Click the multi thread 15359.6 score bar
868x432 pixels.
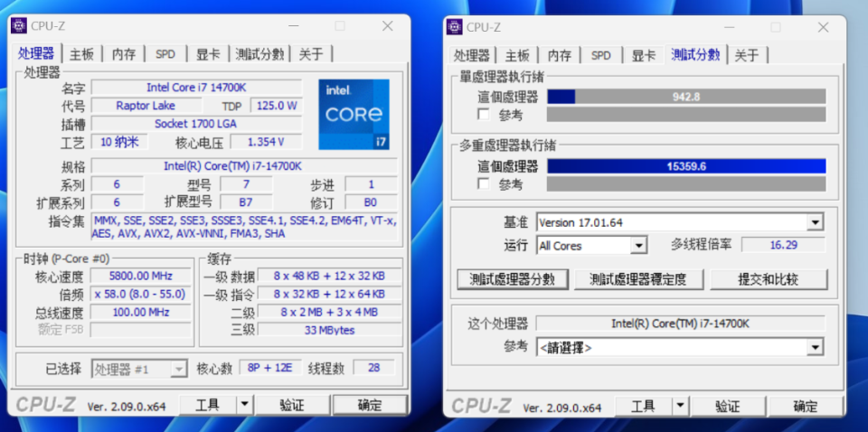click(x=686, y=166)
